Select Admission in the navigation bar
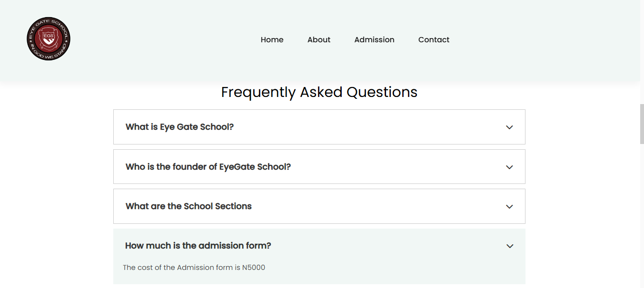 374,40
